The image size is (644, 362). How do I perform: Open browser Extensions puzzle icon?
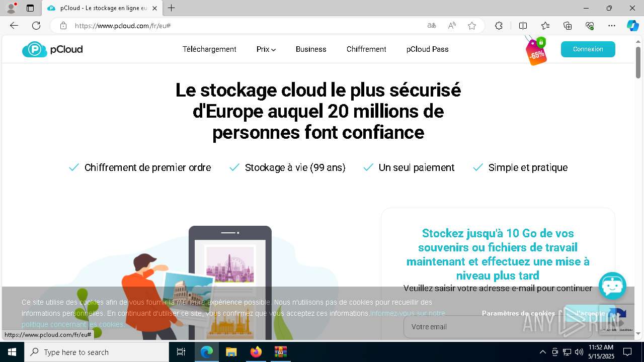(499, 26)
